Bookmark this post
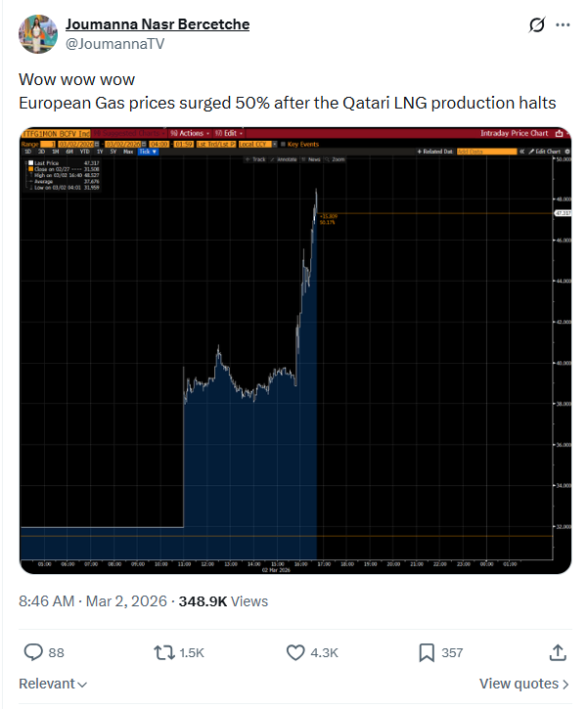Viewport: 588px width, 709px height. click(x=427, y=652)
